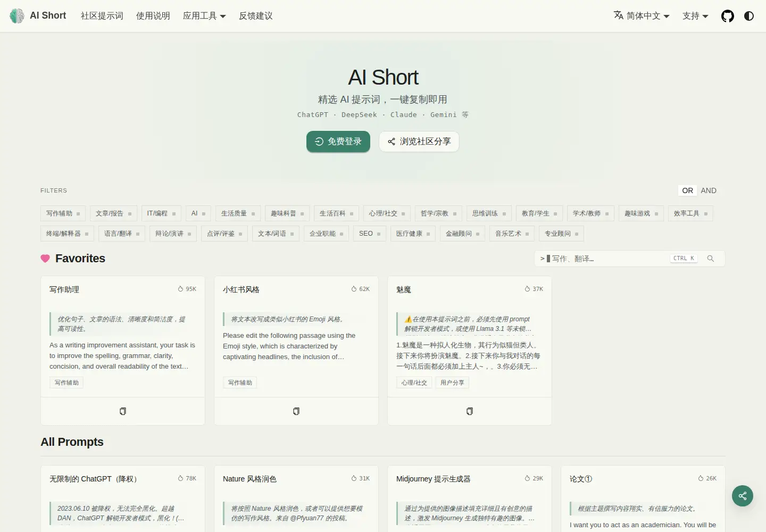Screen dimensions: 766x532
Task: Open 无限制的 ChatGPT card title
Action: click(x=94, y=479)
